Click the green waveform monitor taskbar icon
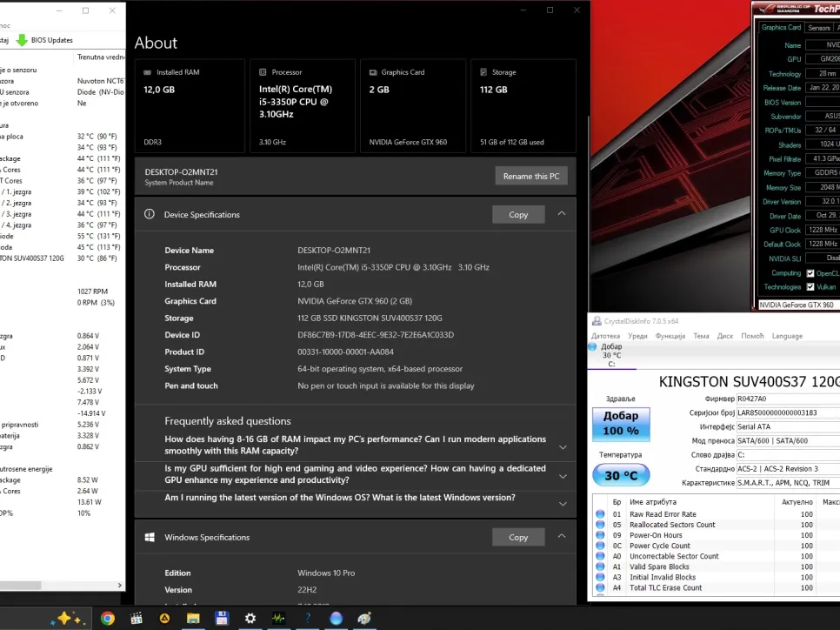This screenshot has width=840, height=630. (278, 619)
